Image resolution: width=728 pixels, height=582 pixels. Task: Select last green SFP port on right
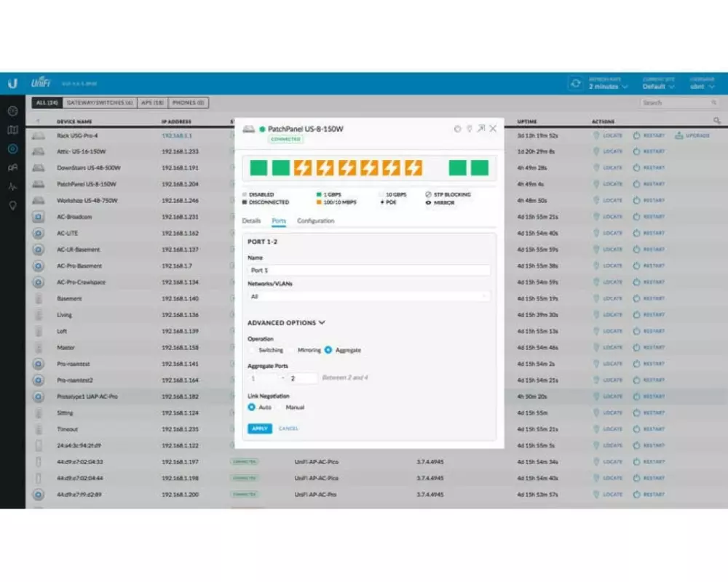[x=480, y=167]
